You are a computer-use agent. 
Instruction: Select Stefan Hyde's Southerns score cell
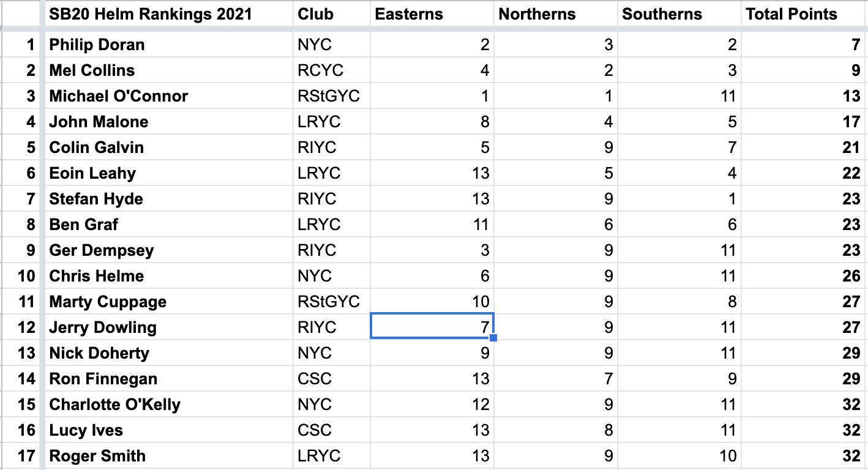click(679, 199)
